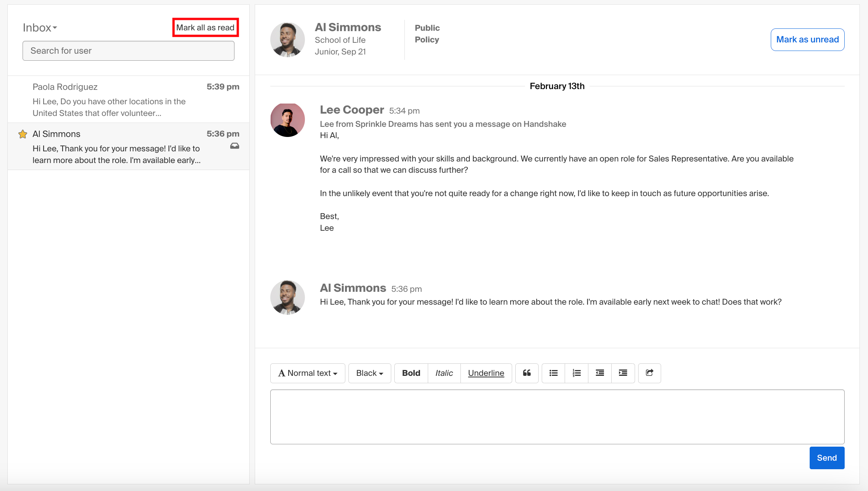
Task: Increase the text indent
Action: coord(623,373)
